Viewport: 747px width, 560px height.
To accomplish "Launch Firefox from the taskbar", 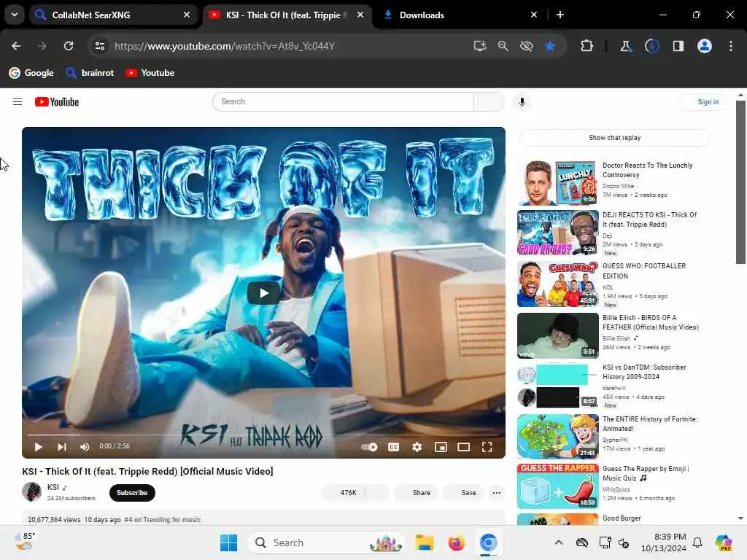I will coord(457,542).
